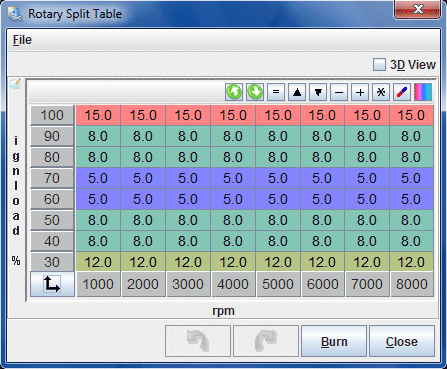Click the green up-arrow table icon
The width and height of the screenshot is (447, 369).
point(234,92)
